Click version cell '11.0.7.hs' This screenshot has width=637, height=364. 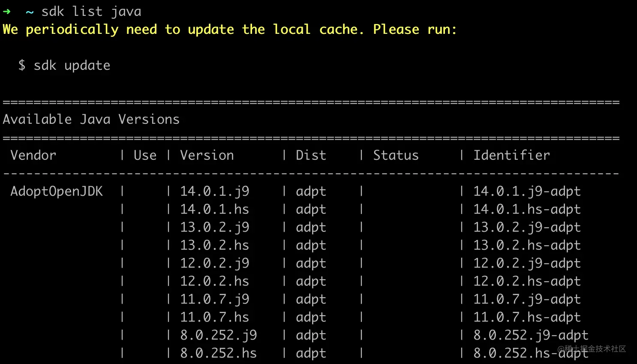pyautogui.click(x=215, y=317)
